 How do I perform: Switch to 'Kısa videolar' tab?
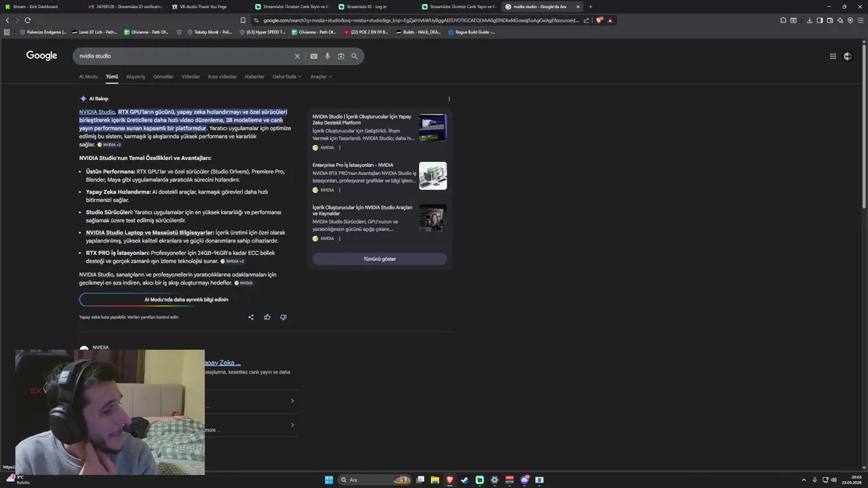[x=222, y=77]
